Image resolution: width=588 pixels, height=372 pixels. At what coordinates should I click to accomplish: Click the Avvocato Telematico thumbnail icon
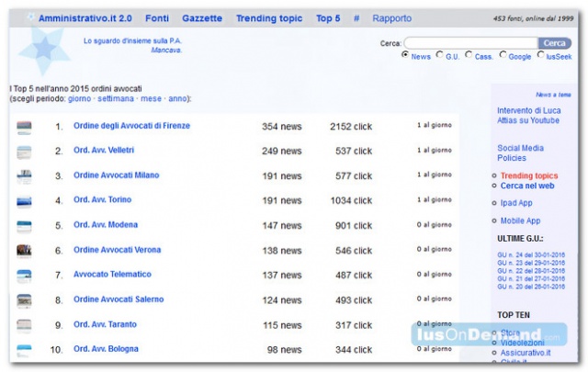(25, 276)
